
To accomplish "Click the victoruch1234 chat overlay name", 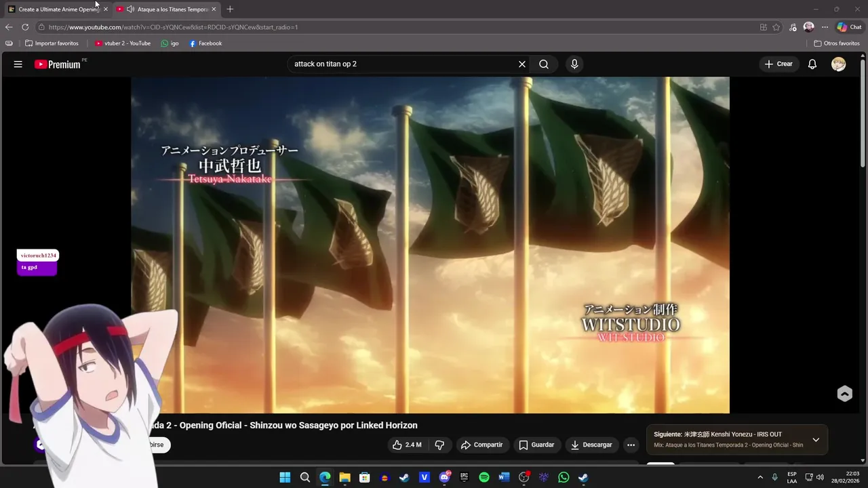I will (38, 256).
